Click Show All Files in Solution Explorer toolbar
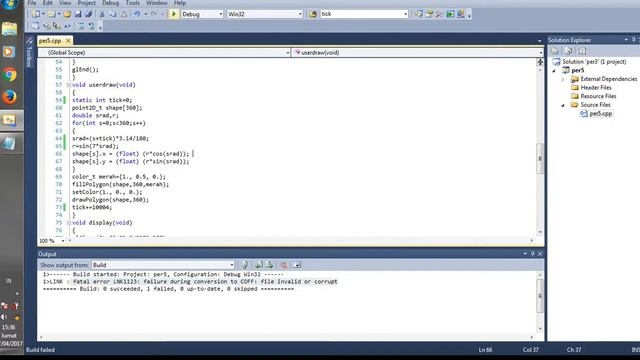This screenshot has width=640, height=360. point(569,51)
